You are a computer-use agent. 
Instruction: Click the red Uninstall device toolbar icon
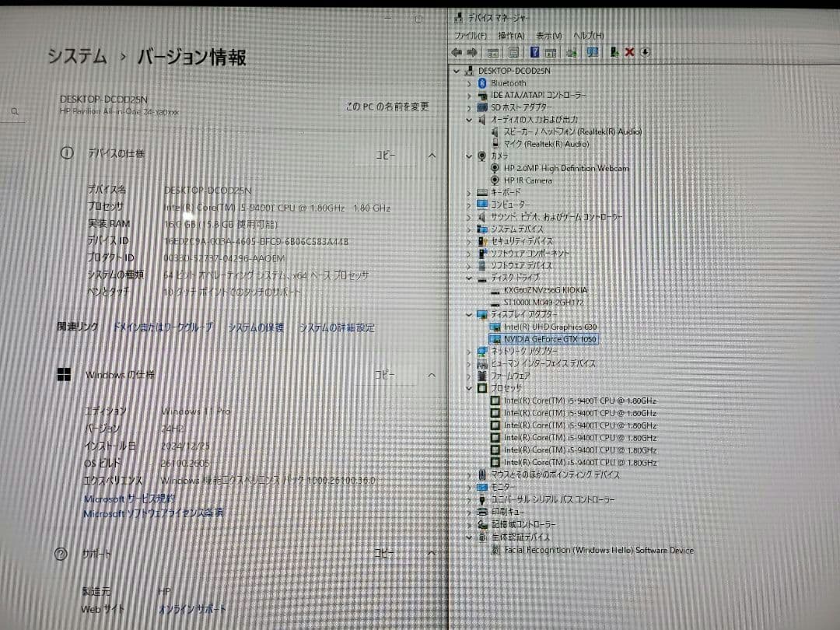click(630, 52)
